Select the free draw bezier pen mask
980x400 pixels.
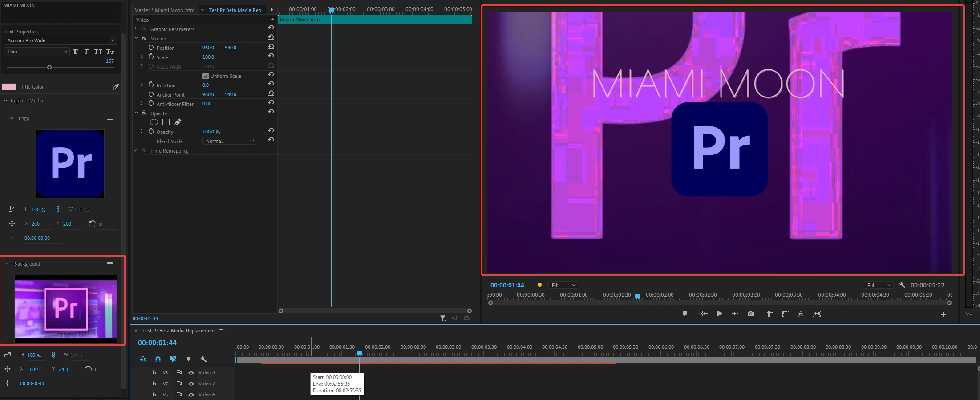point(178,122)
